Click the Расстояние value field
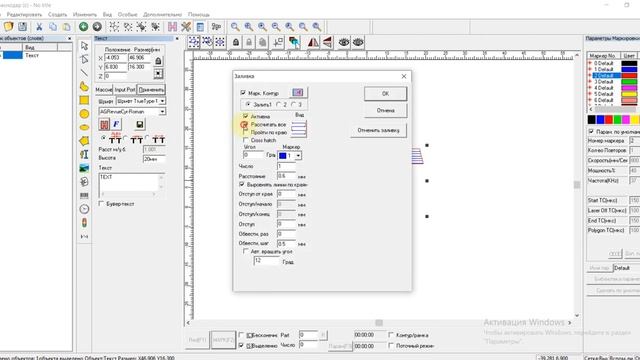This screenshot has width=640, height=360. pyautogui.click(x=287, y=176)
